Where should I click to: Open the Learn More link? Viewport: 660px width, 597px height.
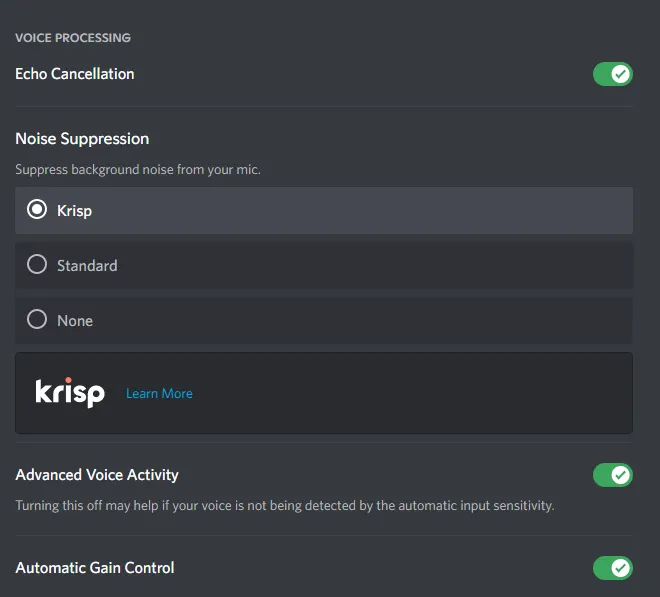[159, 394]
